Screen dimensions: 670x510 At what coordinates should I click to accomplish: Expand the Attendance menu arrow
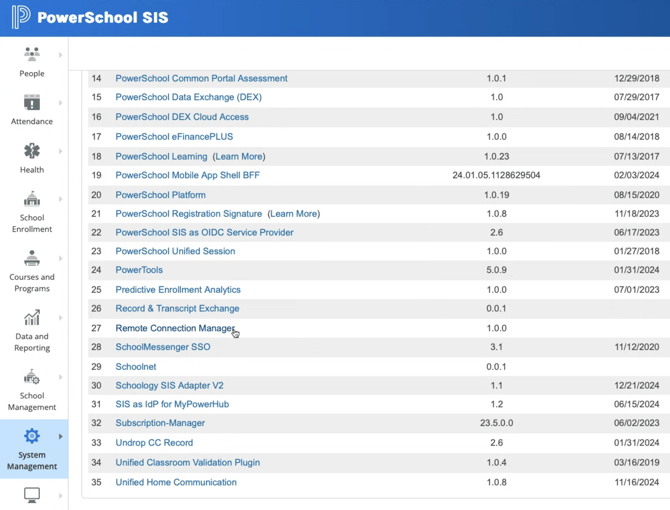coord(60,103)
